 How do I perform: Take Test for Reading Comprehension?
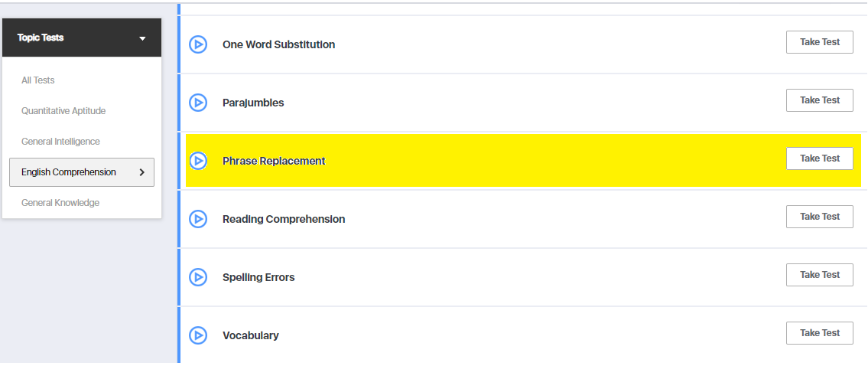coord(819,217)
